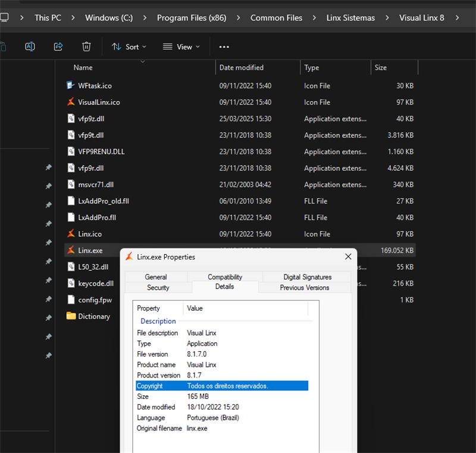
Task: Close the Linx.exe Properties dialog
Action: [348, 257]
